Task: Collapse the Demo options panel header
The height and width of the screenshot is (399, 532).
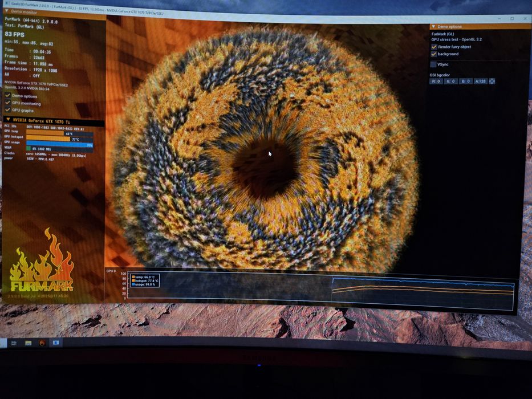Action: tap(480, 26)
